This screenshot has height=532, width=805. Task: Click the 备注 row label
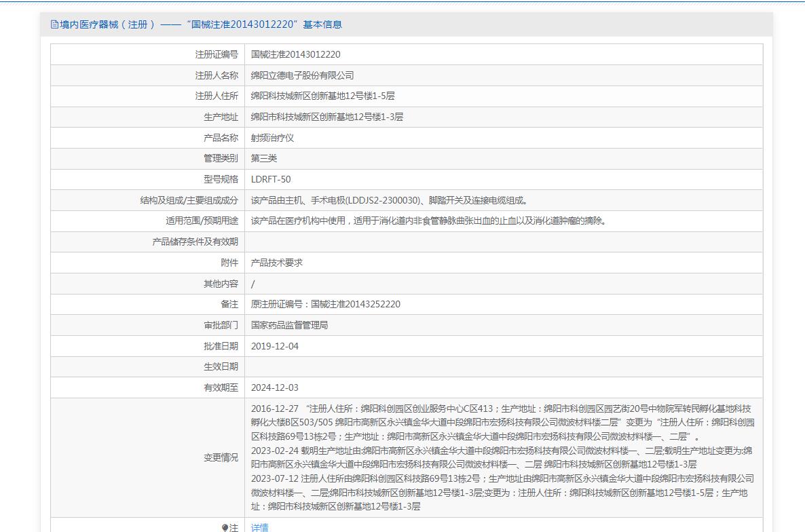tap(229, 304)
